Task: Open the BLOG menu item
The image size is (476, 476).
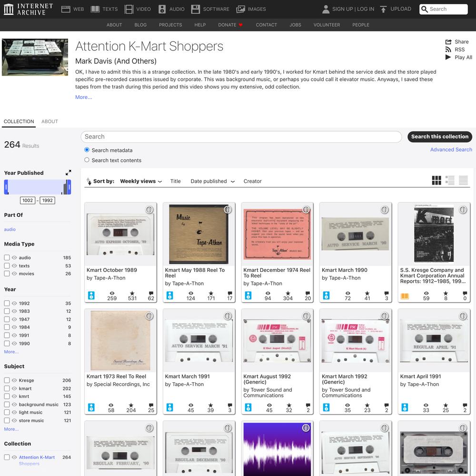Action: tap(140, 25)
